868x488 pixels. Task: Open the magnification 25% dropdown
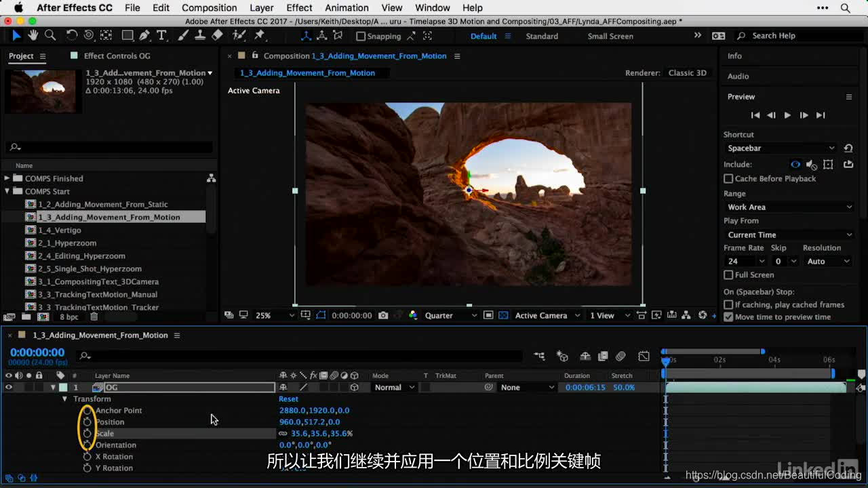click(275, 315)
